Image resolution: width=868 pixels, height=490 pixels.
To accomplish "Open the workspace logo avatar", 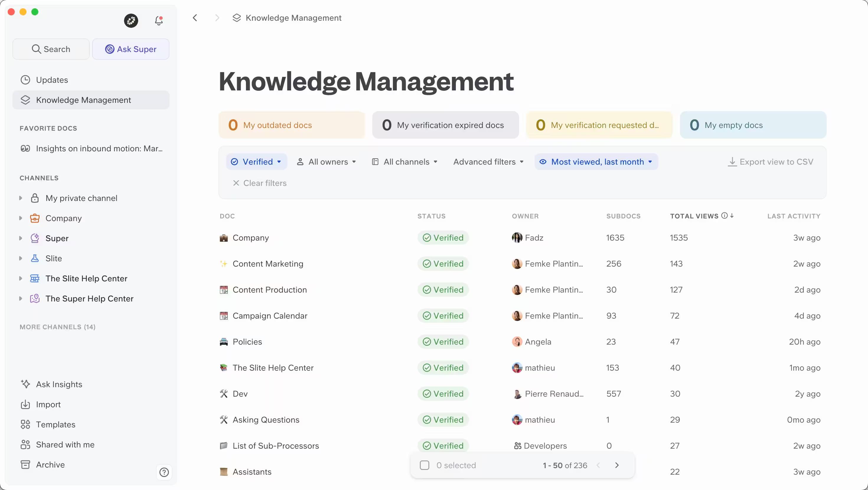I will point(131,21).
